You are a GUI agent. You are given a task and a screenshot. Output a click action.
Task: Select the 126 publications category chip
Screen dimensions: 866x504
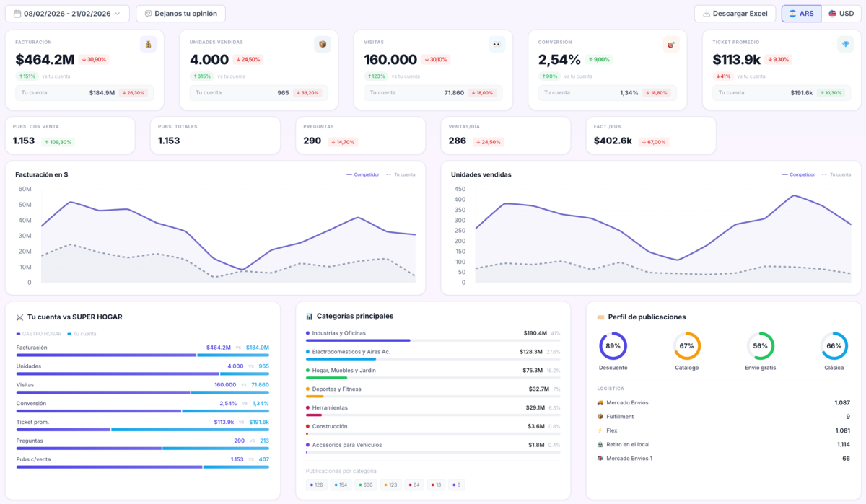(317, 485)
